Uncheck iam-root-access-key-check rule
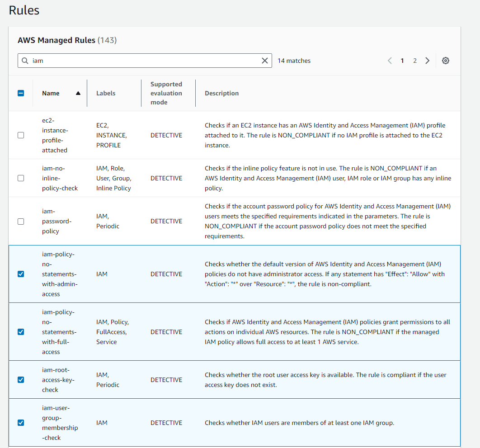Screen dimensions: 480x448 point(21,380)
